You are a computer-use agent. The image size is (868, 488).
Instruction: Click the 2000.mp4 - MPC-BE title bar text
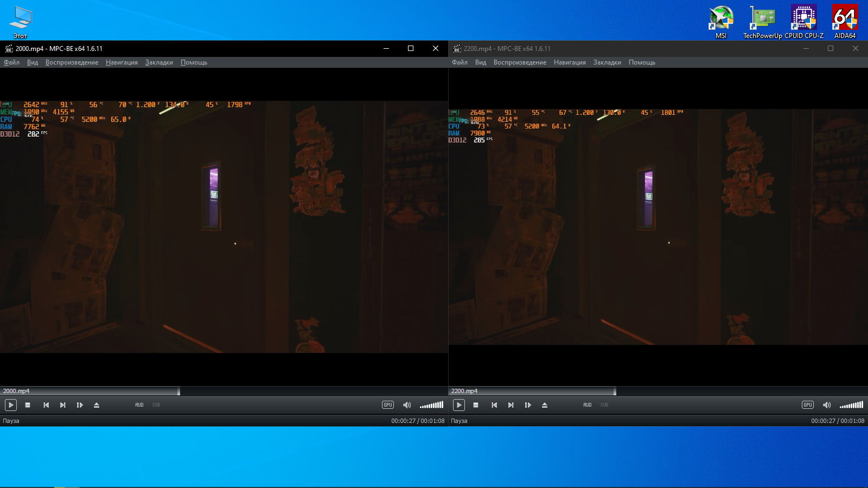coord(59,48)
